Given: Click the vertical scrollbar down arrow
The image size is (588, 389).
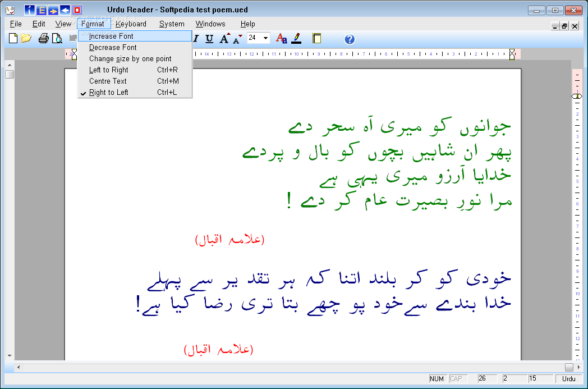Looking at the screenshot, I should coord(10,356).
